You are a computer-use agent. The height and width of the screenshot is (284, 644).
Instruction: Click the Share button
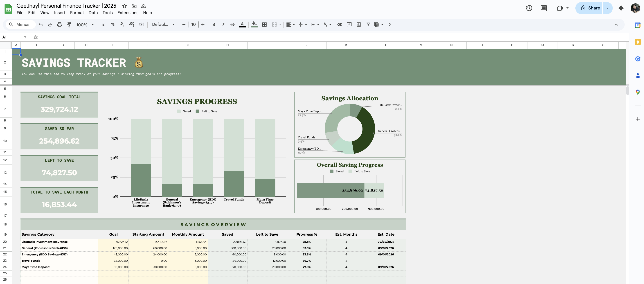point(590,8)
